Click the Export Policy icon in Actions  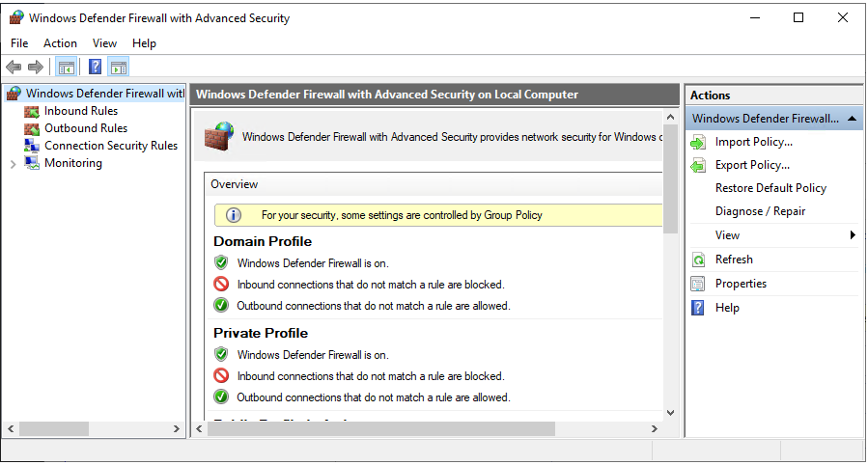(698, 166)
